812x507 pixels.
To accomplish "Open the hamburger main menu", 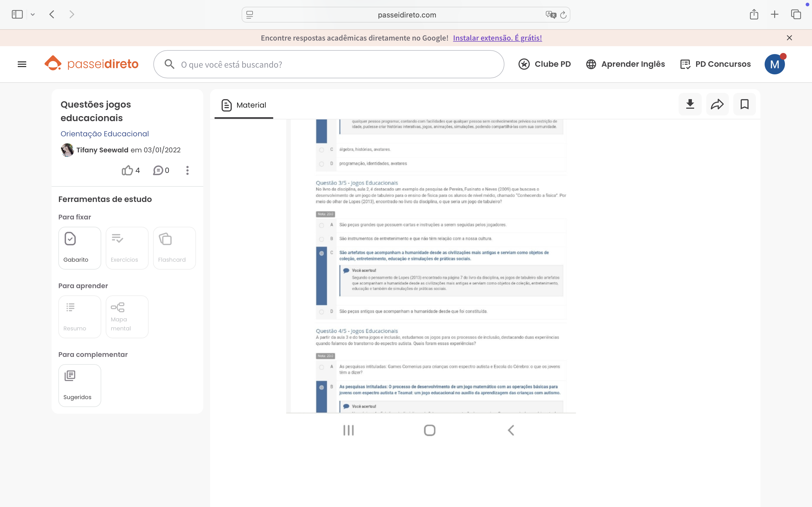I will (x=22, y=64).
